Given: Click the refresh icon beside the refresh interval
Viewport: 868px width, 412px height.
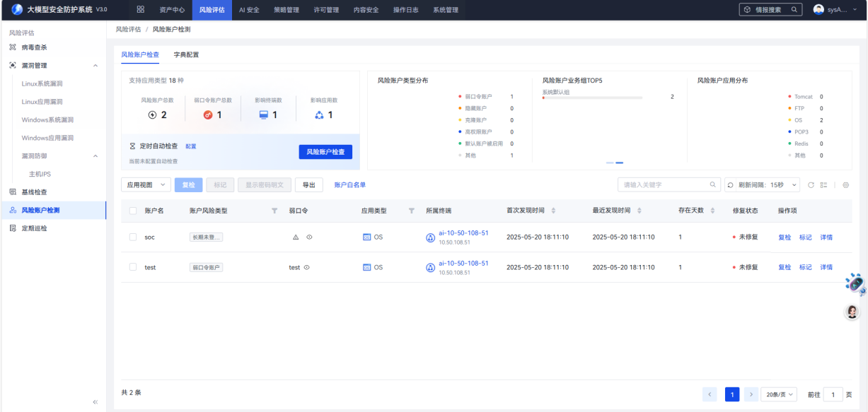Looking at the screenshot, I should [x=811, y=185].
